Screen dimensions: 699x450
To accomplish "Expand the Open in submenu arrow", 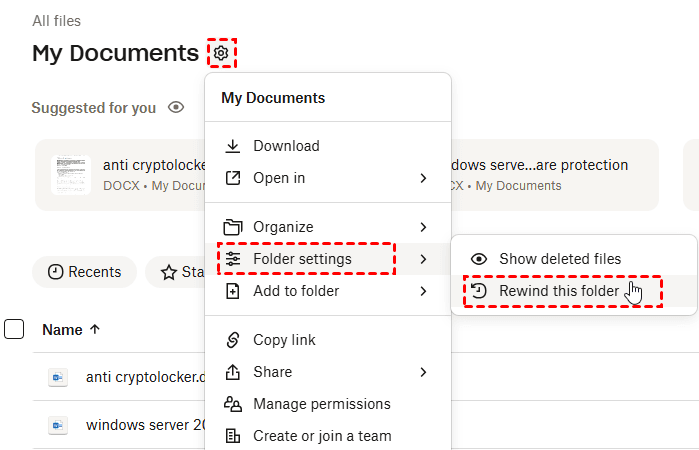I will pos(423,178).
